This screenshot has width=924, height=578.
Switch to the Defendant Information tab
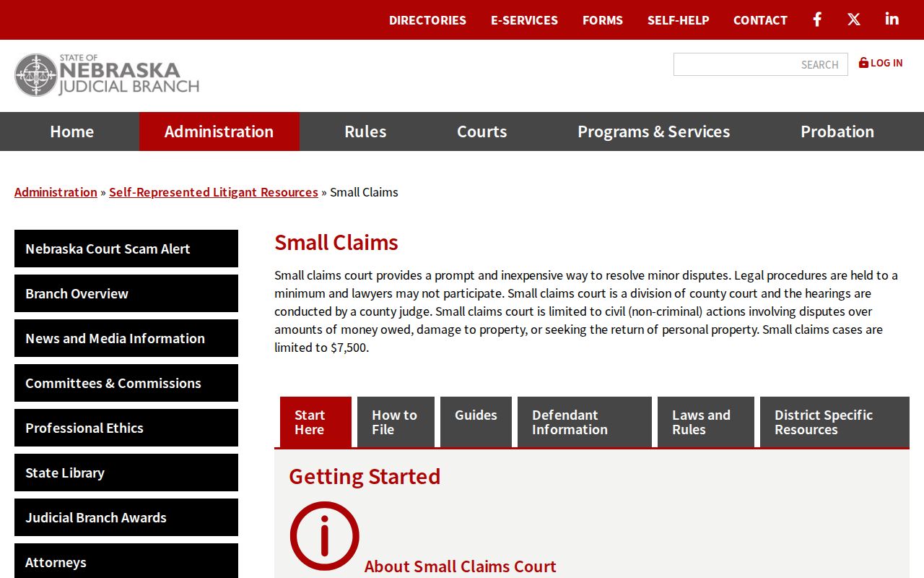(585, 422)
